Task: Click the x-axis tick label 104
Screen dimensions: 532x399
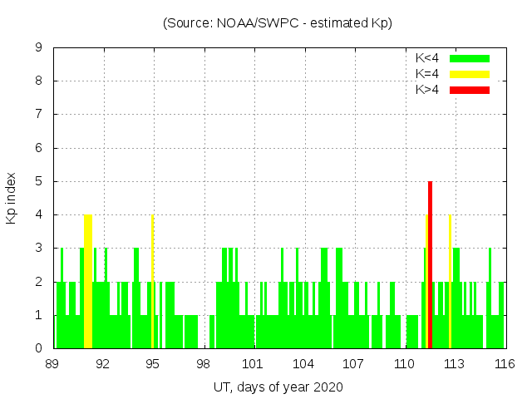Action: click(x=303, y=364)
